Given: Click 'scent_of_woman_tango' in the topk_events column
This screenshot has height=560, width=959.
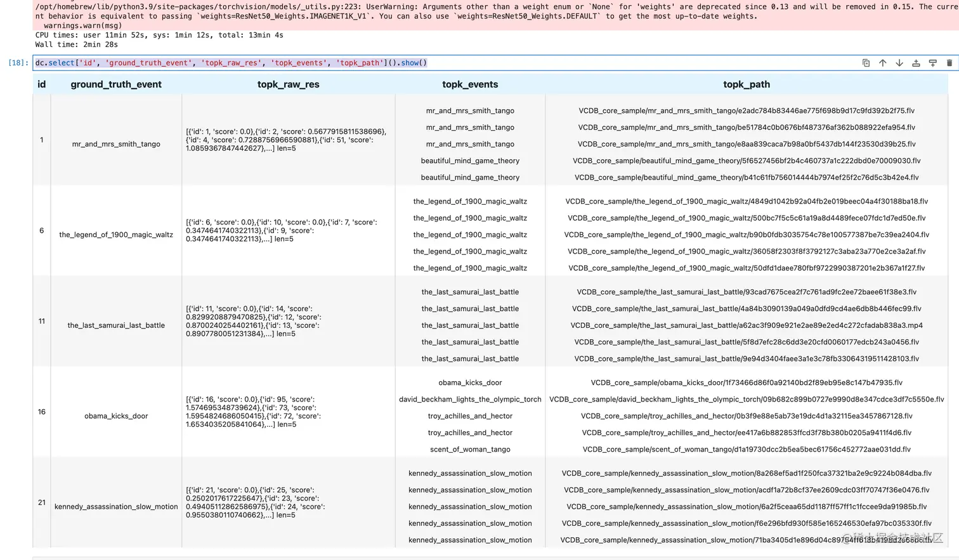Looking at the screenshot, I should 470,450.
